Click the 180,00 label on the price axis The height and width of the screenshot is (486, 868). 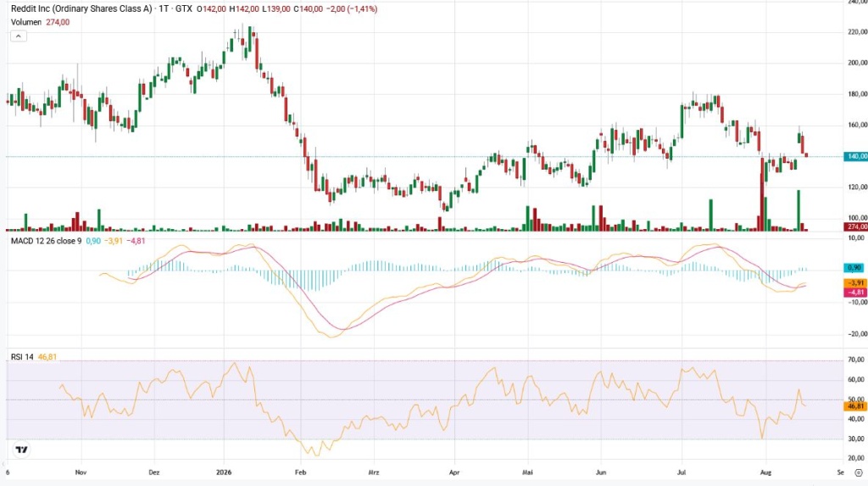(857, 94)
